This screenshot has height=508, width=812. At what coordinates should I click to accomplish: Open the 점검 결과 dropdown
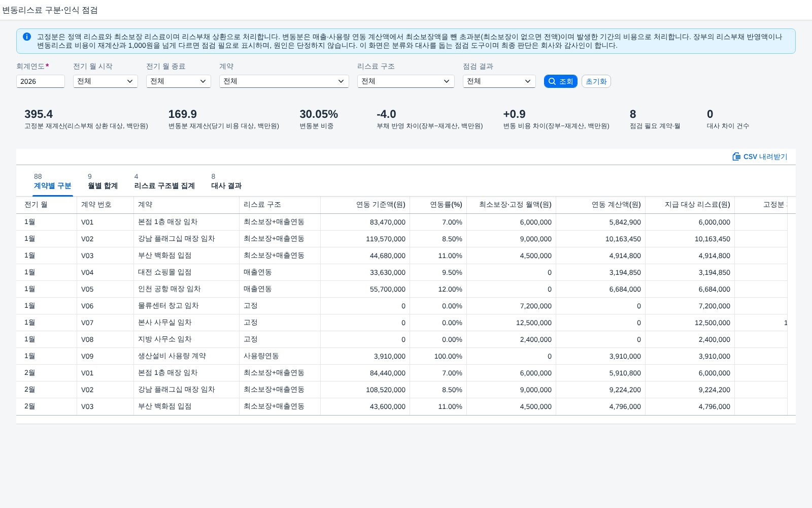coord(499,81)
